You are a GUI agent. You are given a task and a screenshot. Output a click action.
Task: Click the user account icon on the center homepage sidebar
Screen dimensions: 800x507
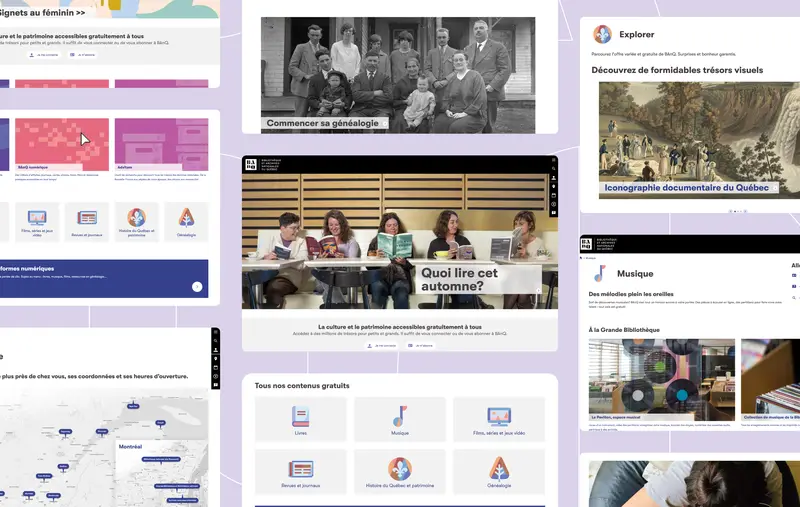coord(554,178)
